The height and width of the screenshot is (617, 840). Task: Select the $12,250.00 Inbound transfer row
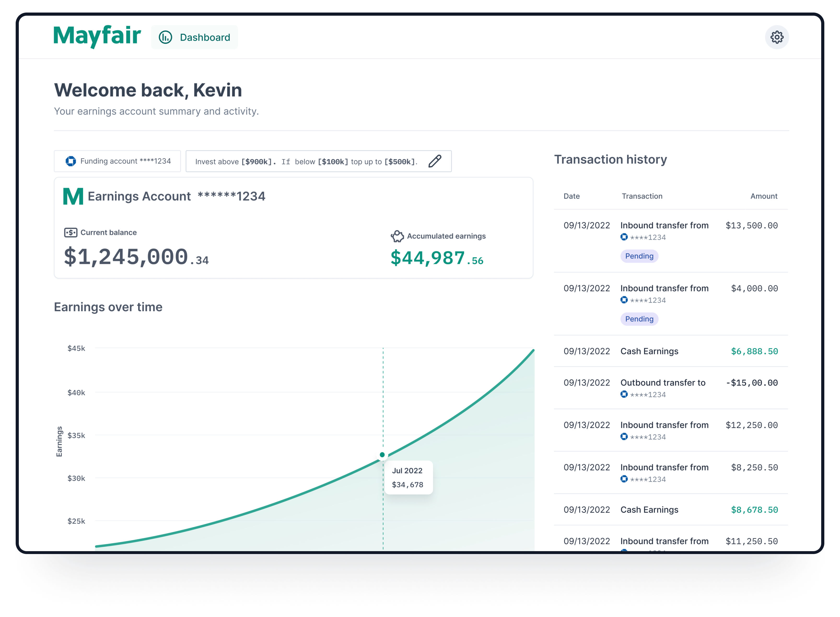670,430
